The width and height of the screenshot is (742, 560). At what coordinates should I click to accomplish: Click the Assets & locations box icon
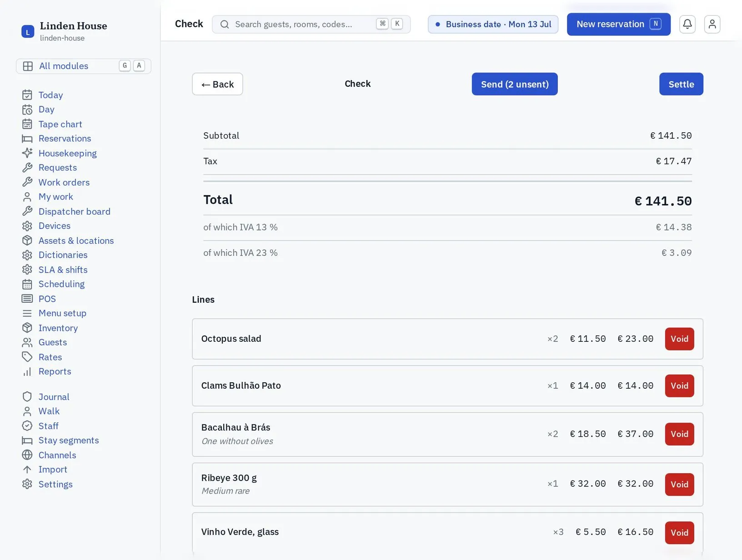[27, 240]
